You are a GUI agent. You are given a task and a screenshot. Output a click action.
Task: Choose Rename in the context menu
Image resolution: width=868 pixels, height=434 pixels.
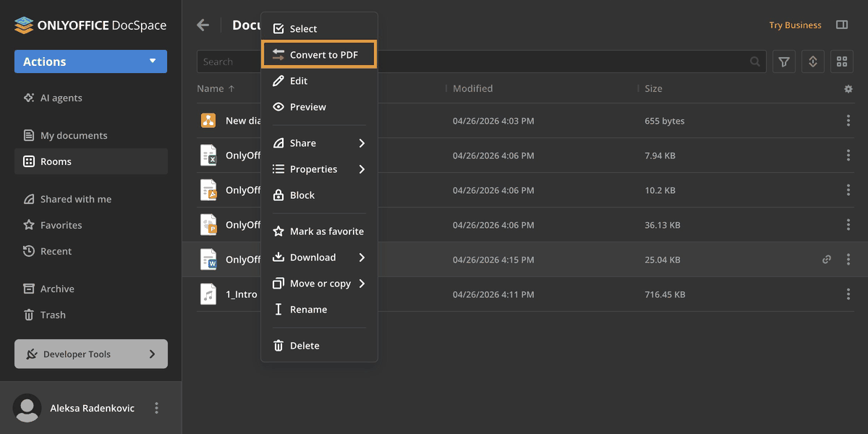pyautogui.click(x=319, y=310)
